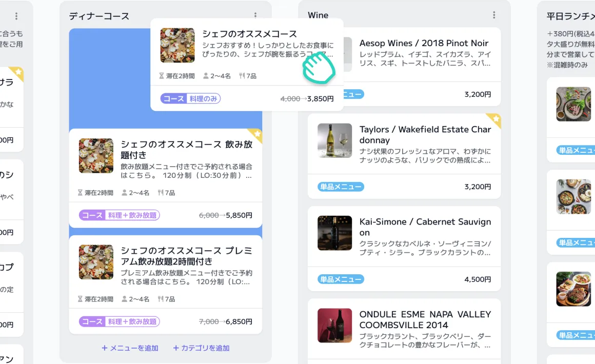Open the ONDULE ESME NAPA VALLEY wine image
The height and width of the screenshot is (364, 595).
(334, 325)
